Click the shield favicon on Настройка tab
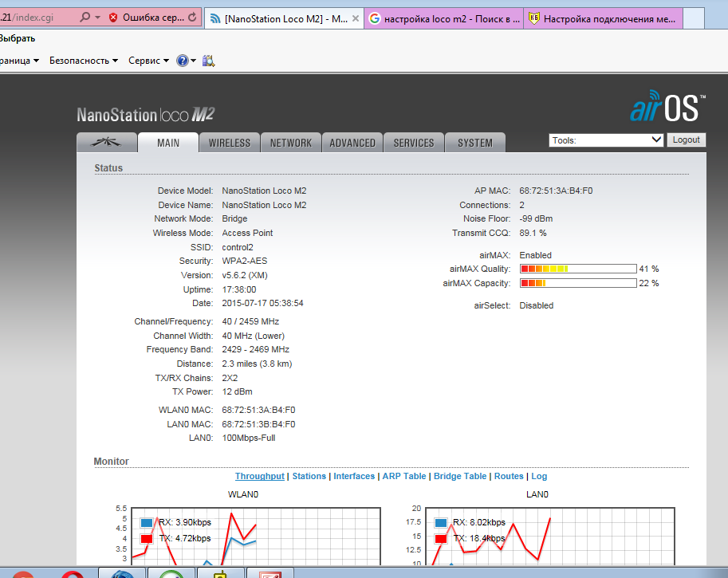The image size is (728, 578). (534, 18)
